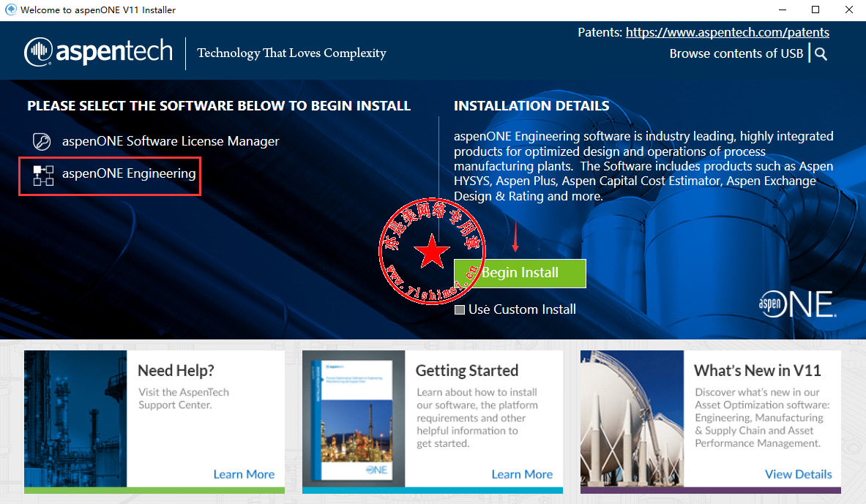Enable the Use Custom Install checkbox

460,309
